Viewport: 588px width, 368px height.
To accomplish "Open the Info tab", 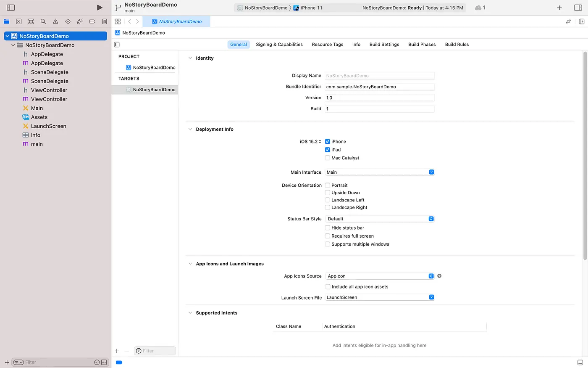I will pyautogui.click(x=356, y=45).
